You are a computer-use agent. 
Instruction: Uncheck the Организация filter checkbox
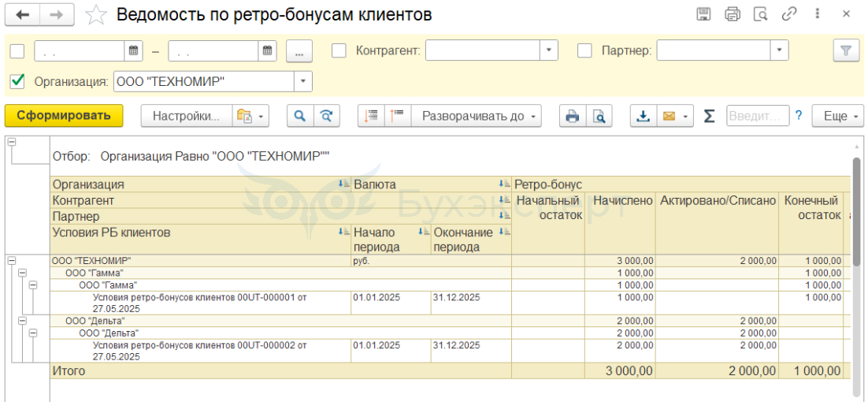[x=17, y=81]
